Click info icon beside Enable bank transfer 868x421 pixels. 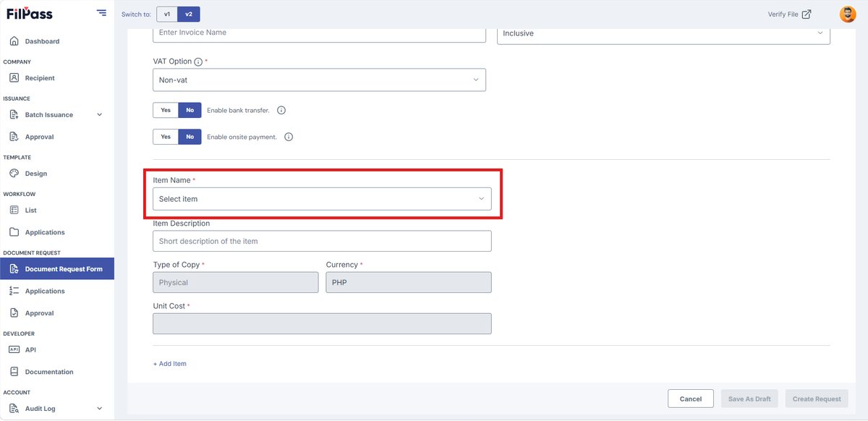[281, 111]
